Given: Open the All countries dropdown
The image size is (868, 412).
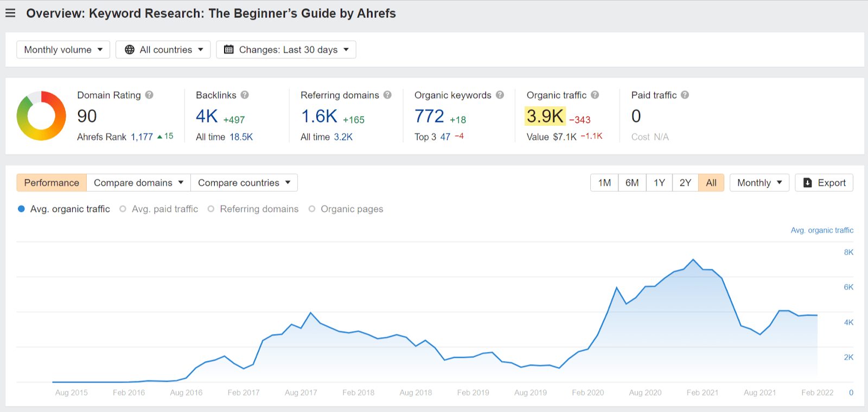Looking at the screenshot, I should tap(163, 49).
